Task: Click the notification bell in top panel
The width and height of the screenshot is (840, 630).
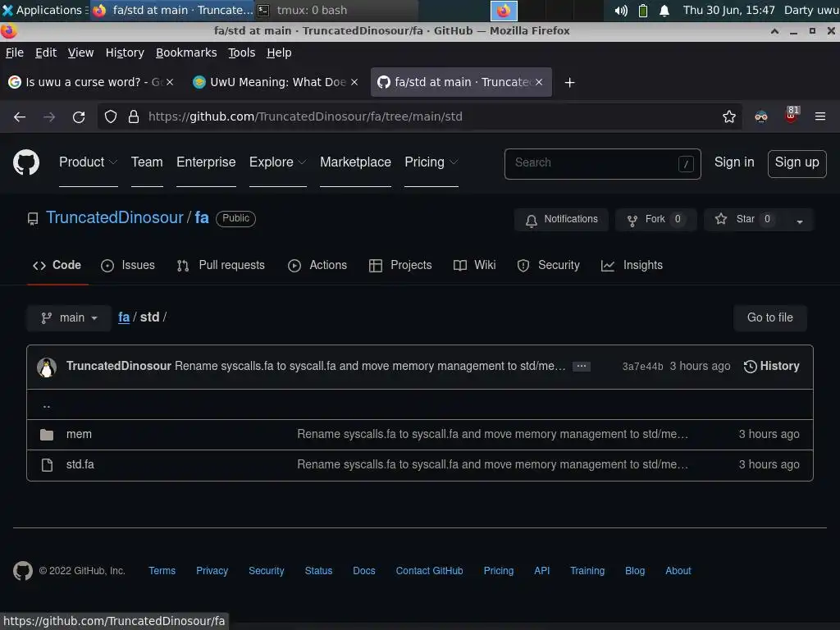Action: coord(664,10)
